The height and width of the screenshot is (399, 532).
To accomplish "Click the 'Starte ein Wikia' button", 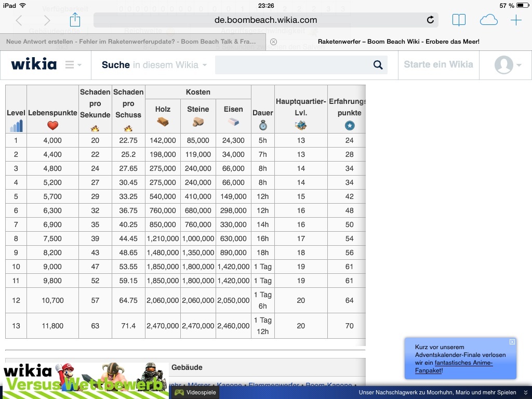I will point(438,64).
